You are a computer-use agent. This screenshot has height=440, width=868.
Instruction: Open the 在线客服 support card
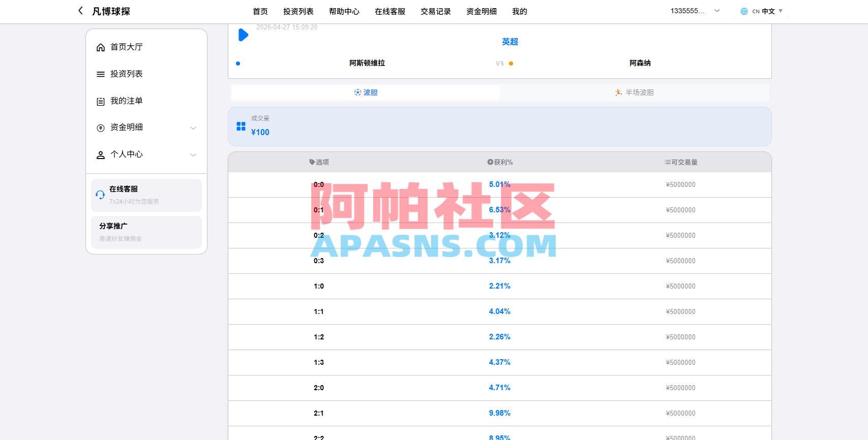pyautogui.click(x=146, y=195)
